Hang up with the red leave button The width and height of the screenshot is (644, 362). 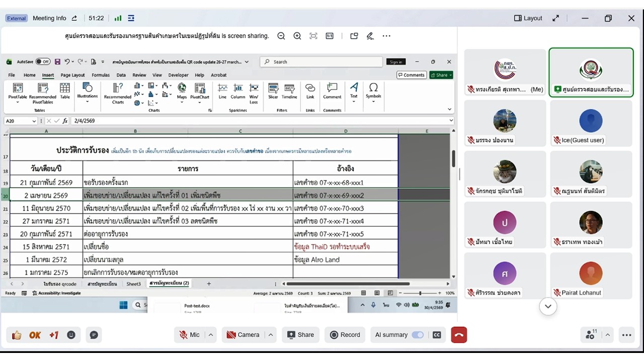coord(458,335)
